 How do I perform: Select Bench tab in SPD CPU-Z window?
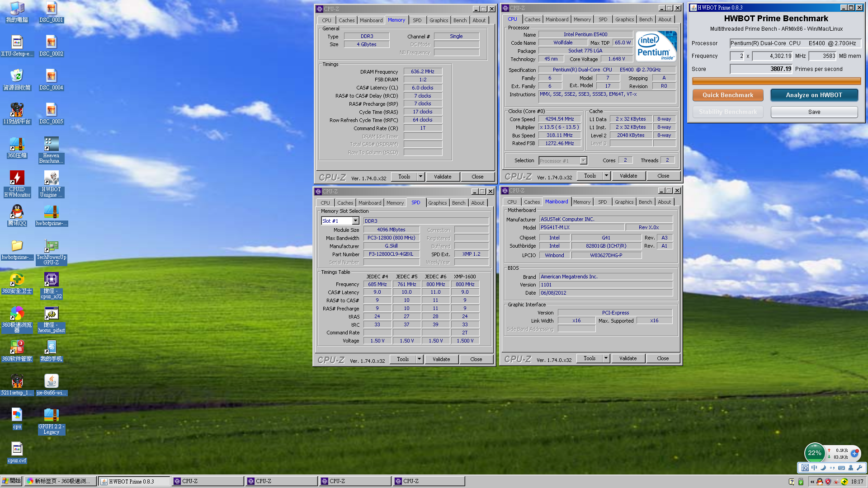click(x=458, y=203)
